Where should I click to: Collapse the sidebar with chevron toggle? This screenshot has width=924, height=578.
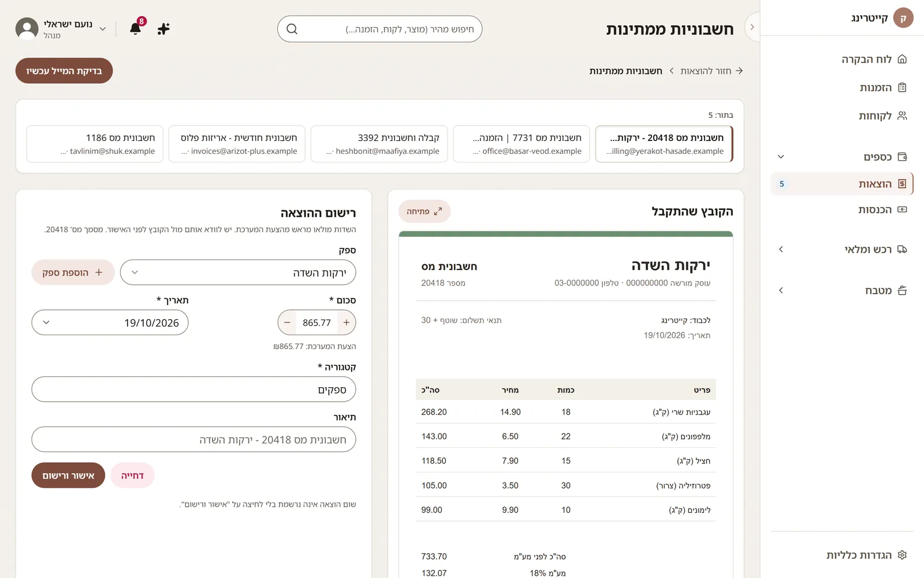pyautogui.click(x=752, y=27)
